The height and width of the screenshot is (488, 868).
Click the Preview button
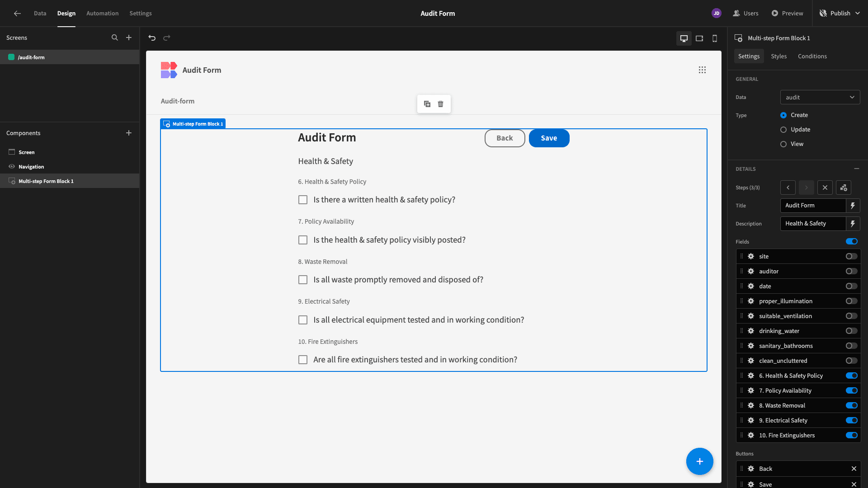(x=788, y=14)
